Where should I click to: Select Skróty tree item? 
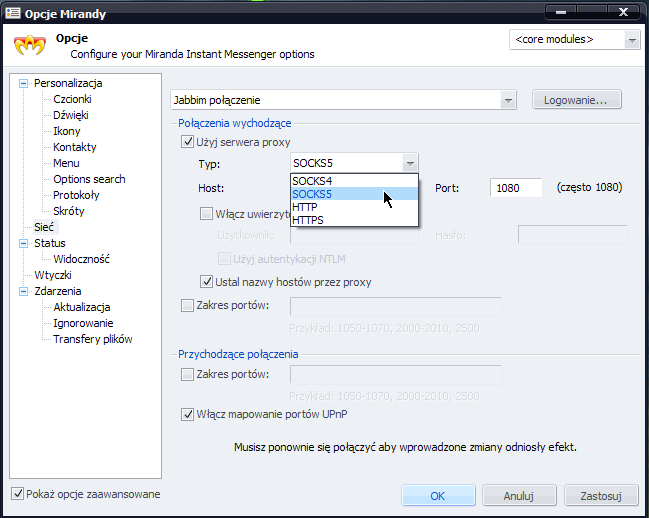click(x=69, y=211)
